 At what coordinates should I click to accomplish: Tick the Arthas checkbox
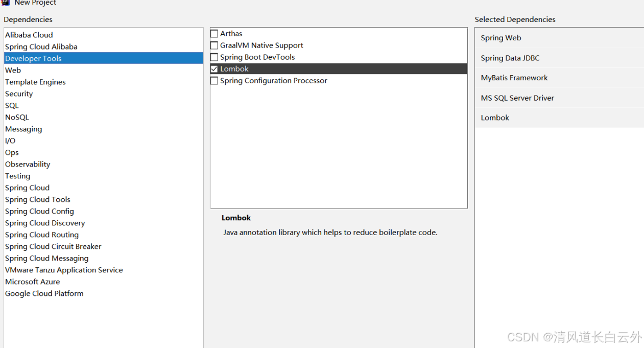214,34
